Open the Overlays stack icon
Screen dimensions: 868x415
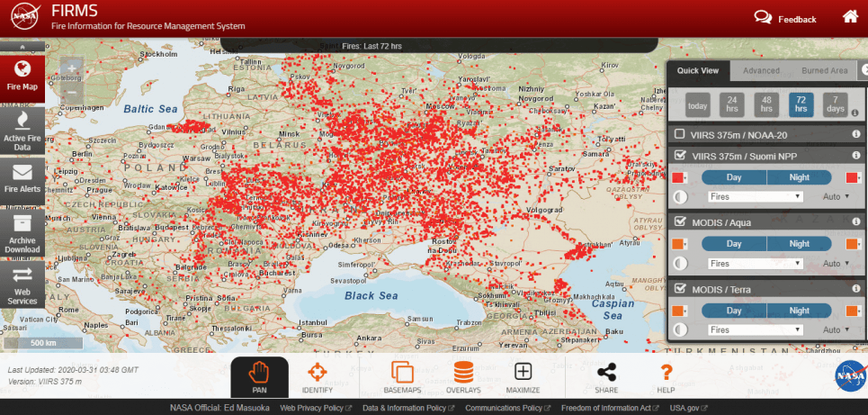click(463, 376)
